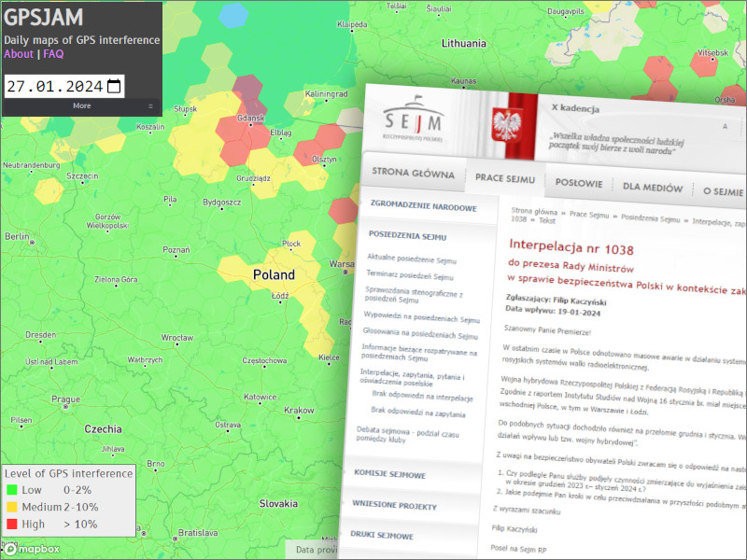
Task: Open Sprawozdania stenograficzne z posiedzeń Sejmu
Action: [x=414, y=294]
